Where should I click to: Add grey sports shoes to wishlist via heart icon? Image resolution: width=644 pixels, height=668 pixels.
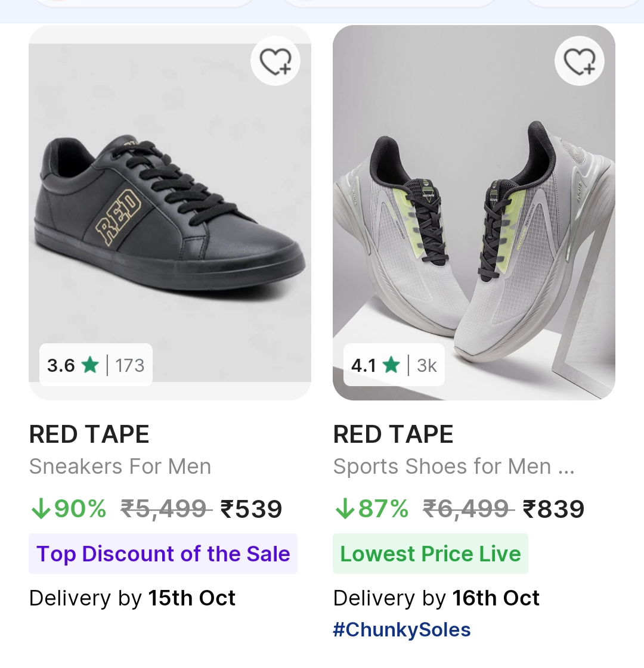point(580,61)
